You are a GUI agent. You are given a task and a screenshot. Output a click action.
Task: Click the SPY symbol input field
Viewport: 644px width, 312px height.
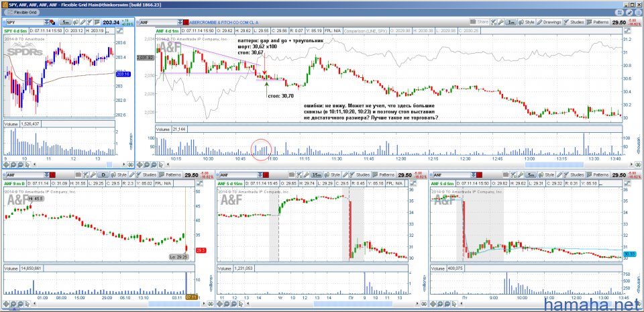25,22
